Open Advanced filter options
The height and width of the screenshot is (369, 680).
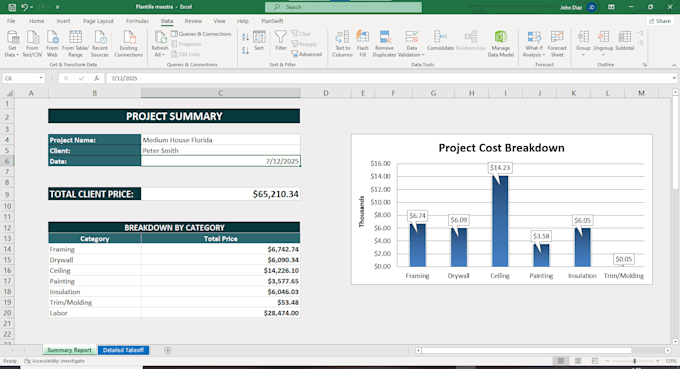pos(306,54)
